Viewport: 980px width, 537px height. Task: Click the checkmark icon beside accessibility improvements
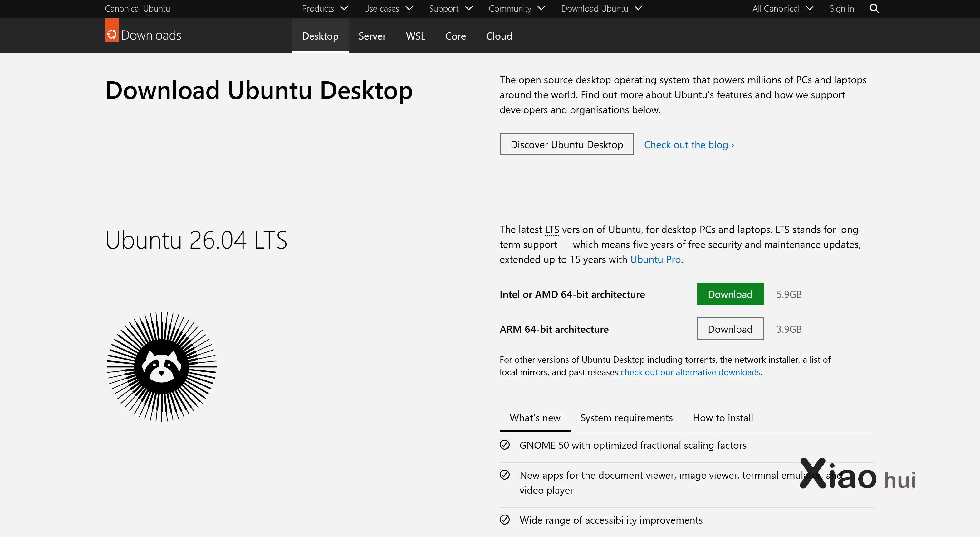pyautogui.click(x=504, y=520)
